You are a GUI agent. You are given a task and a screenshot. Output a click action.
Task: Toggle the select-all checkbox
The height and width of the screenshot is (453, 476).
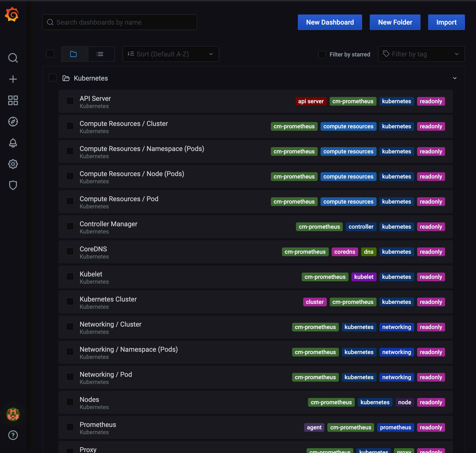(x=50, y=54)
